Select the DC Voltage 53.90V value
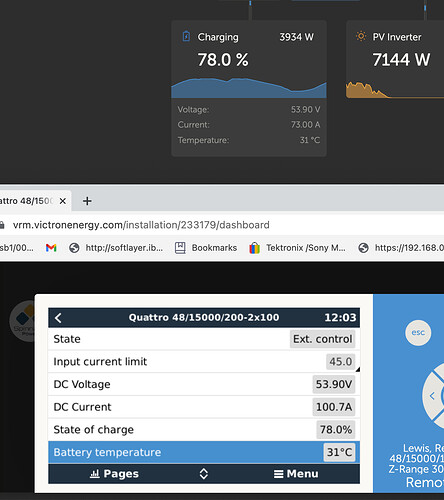The height and width of the screenshot is (500, 444). tap(334, 384)
